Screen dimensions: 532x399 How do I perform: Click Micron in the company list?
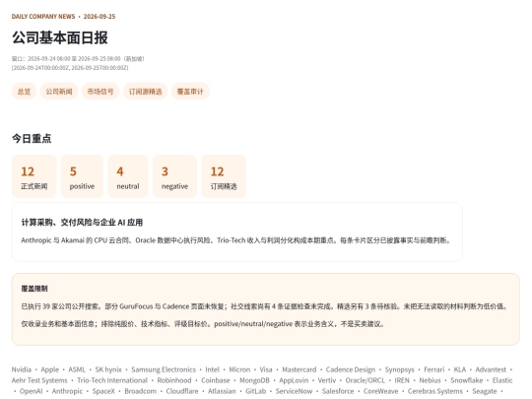tap(239, 369)
